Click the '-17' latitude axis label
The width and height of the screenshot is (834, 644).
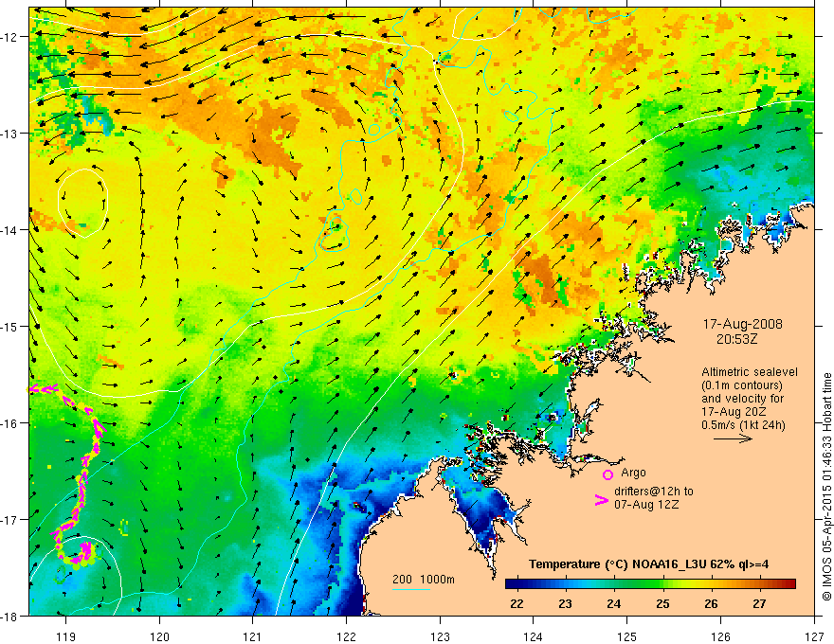(9, 519)
